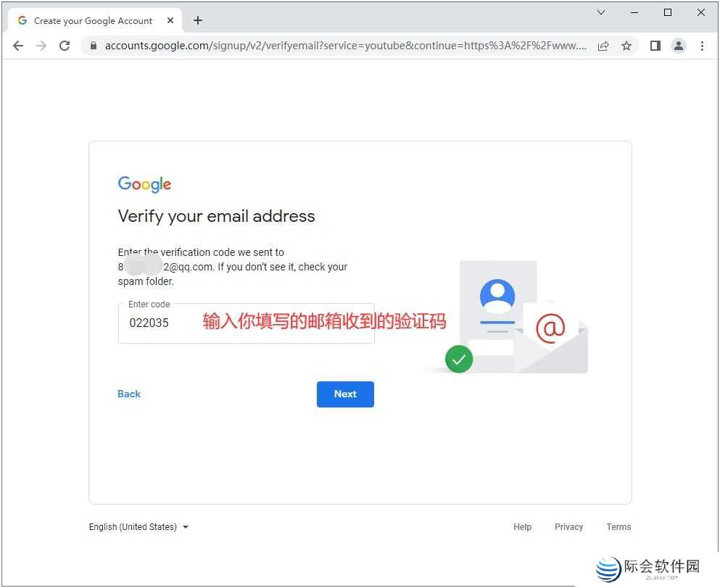This screenshot has width=720, height=588.
Task: Open the Chrome profile avatar menu
Action: click(x=679, y=46)
